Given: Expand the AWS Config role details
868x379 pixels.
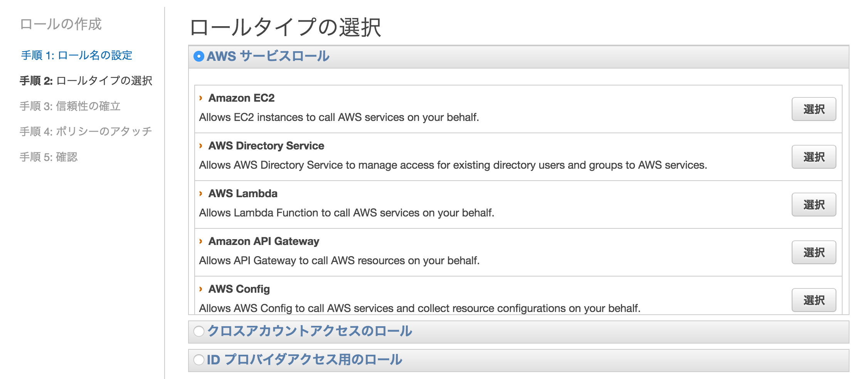Looking at the screenshot, I should 238,289.
